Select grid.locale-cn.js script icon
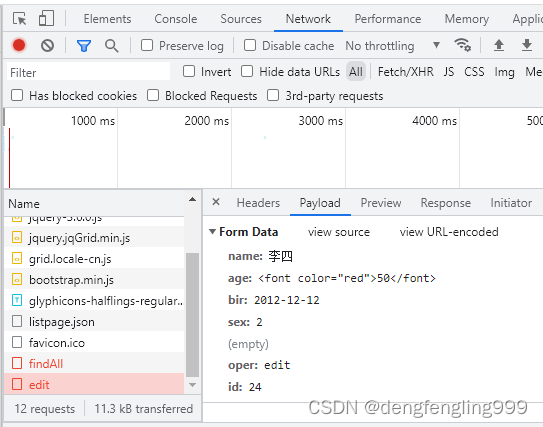 pyautogui.click(x=17, y=258)
